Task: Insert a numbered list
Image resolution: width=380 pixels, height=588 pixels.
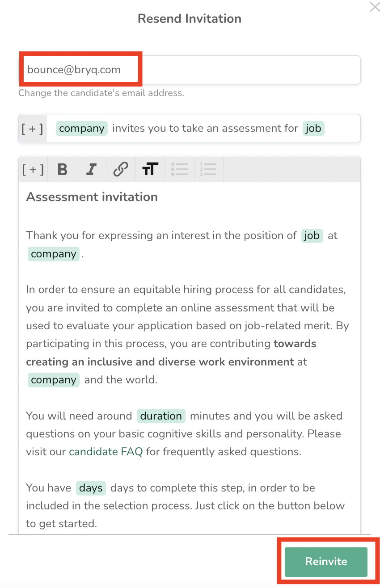Action: click(x=208, y=169)
